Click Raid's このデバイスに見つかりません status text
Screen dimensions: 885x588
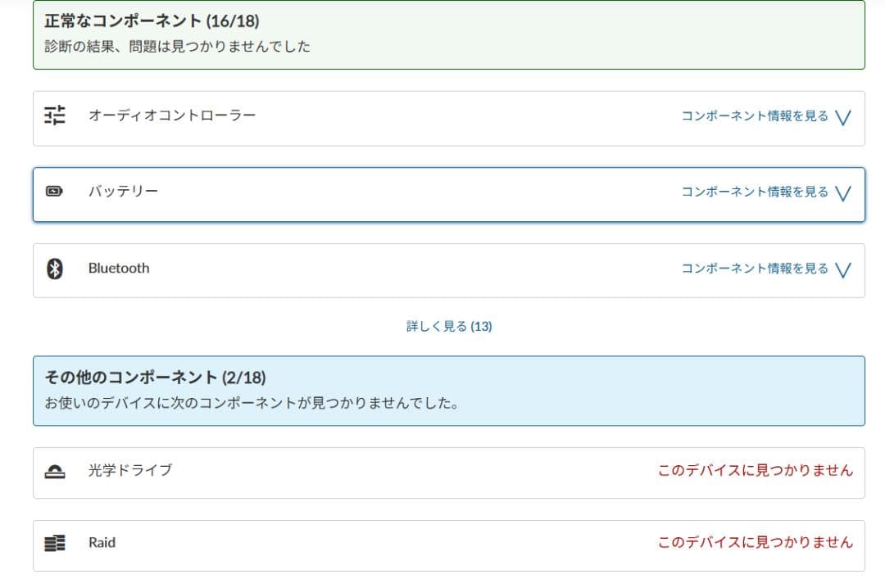(755, 542)
